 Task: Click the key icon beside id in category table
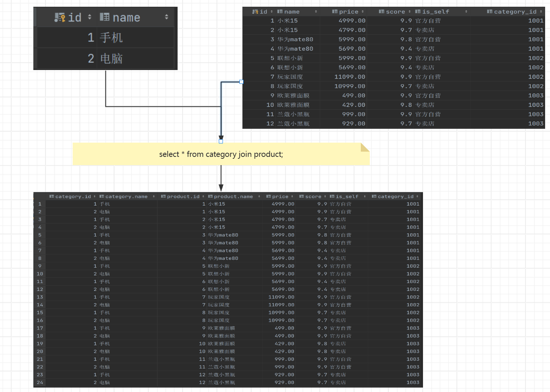pyautogui.click(x=60, y=17)
